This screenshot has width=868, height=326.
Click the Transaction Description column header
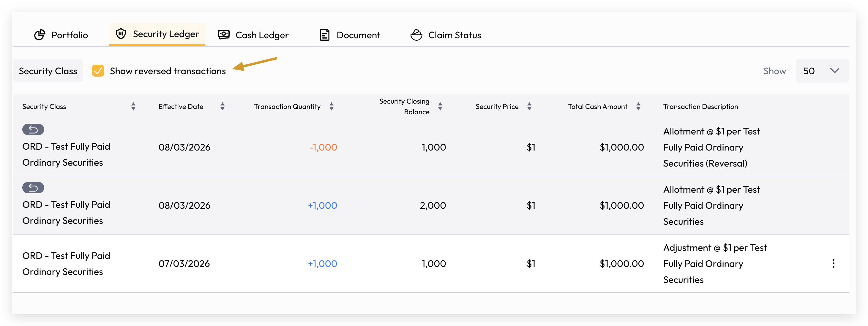(x=700, y=107)
